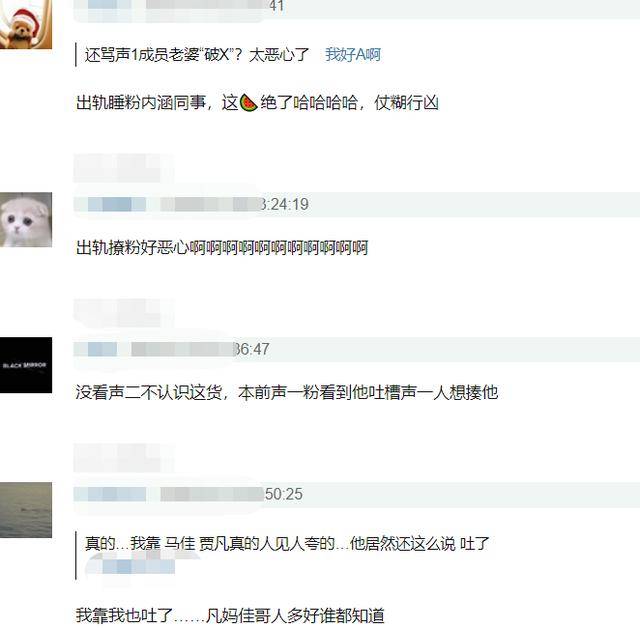Click the blurred username beside the 50:25 timestamp
This screenshot has height=628, width=640.
pos(110,494)
